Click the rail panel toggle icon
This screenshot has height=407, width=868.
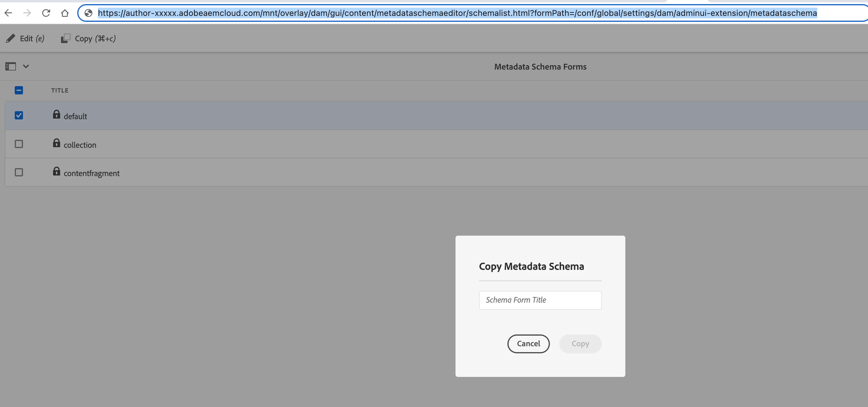(10, 66)
